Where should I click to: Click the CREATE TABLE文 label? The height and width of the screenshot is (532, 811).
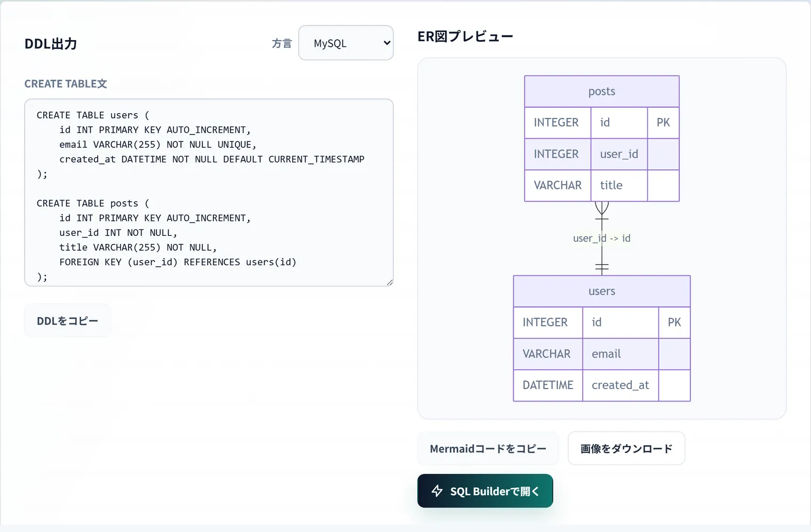[x=66, y=84]
